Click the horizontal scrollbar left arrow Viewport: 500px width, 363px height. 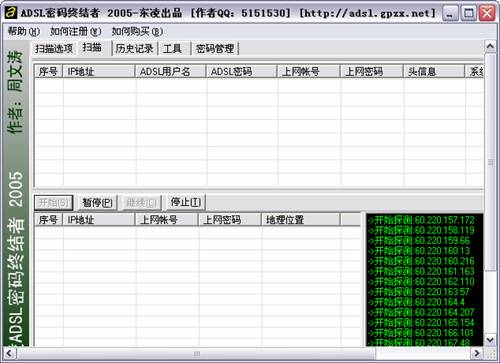tap(9, 353)
